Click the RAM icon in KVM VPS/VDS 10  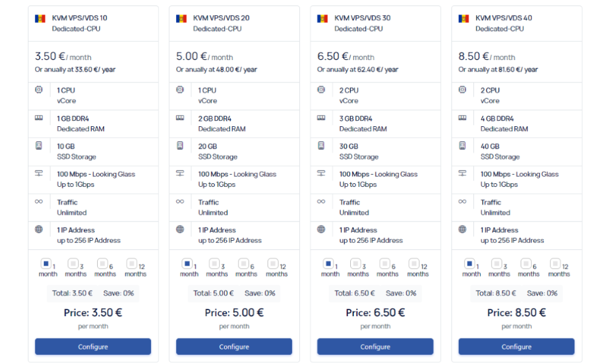[39, 118]
